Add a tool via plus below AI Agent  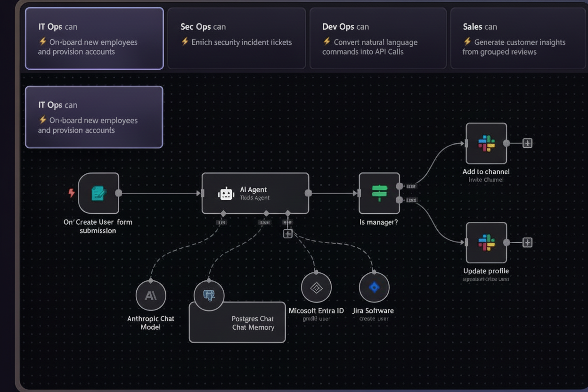tap(287, 233)
